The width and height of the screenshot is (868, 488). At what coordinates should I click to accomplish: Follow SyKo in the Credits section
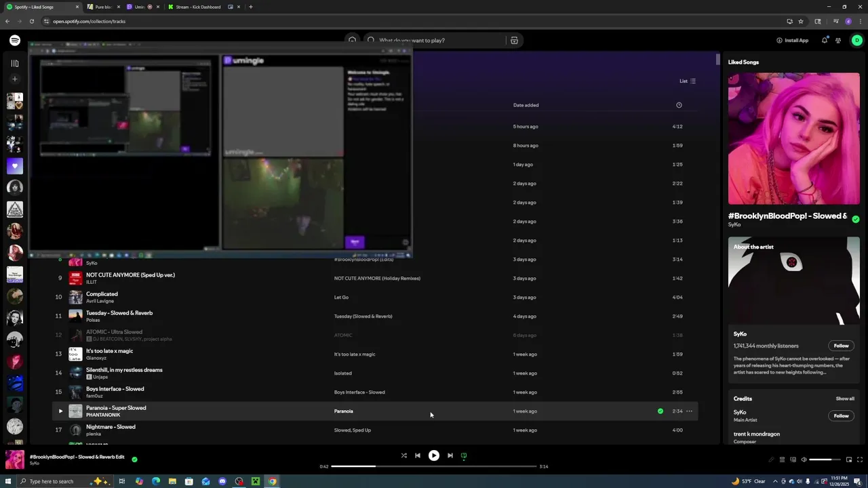pos(841,415)
